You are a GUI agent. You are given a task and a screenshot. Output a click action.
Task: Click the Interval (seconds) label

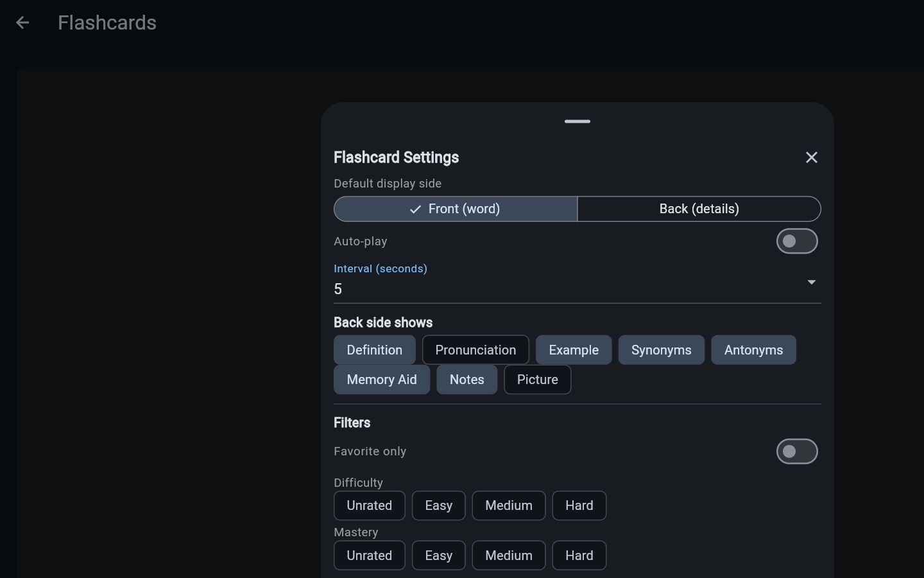(381, 268)
